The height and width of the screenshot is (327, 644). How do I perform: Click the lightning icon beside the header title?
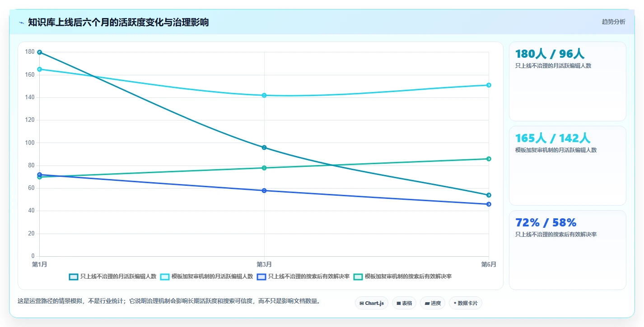click(x=21, y=23)
